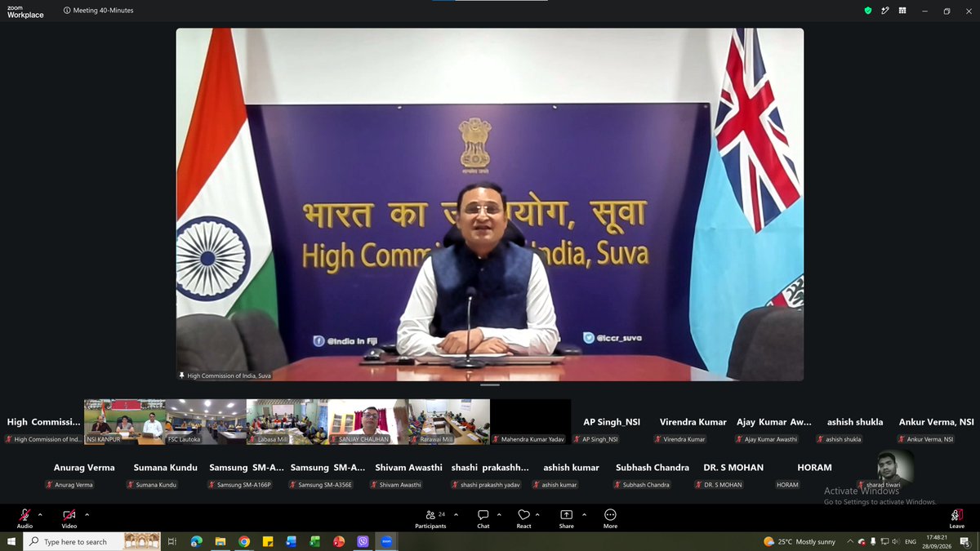Leave the meeting
Image resolution: width=980 pixels, height=551 pixels.
coord(956,518)
